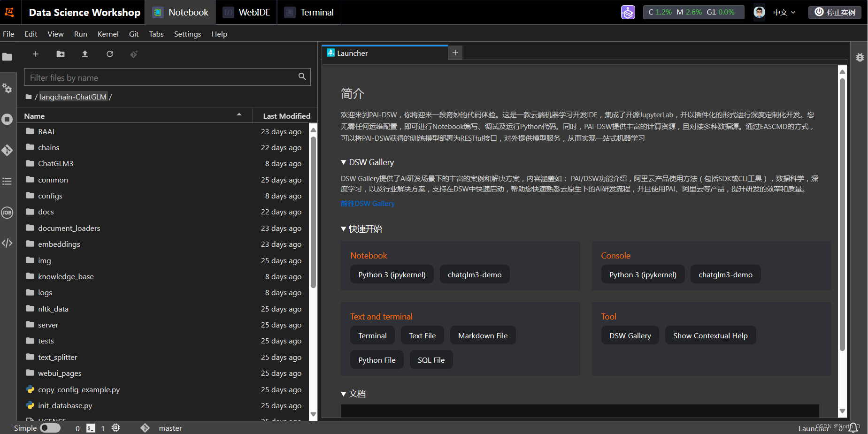868x434 pixels.
Task: Create a new Markdown File
Action: coord(483,335)
